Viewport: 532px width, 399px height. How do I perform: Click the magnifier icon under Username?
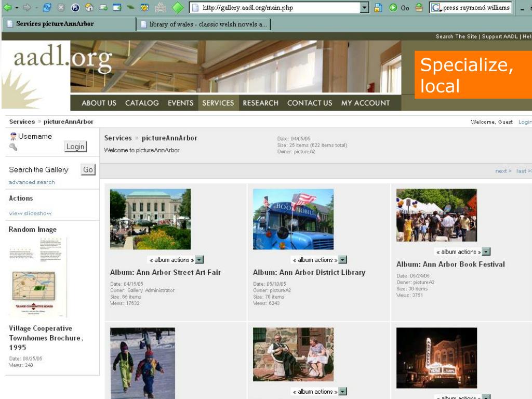pos(13,147)
